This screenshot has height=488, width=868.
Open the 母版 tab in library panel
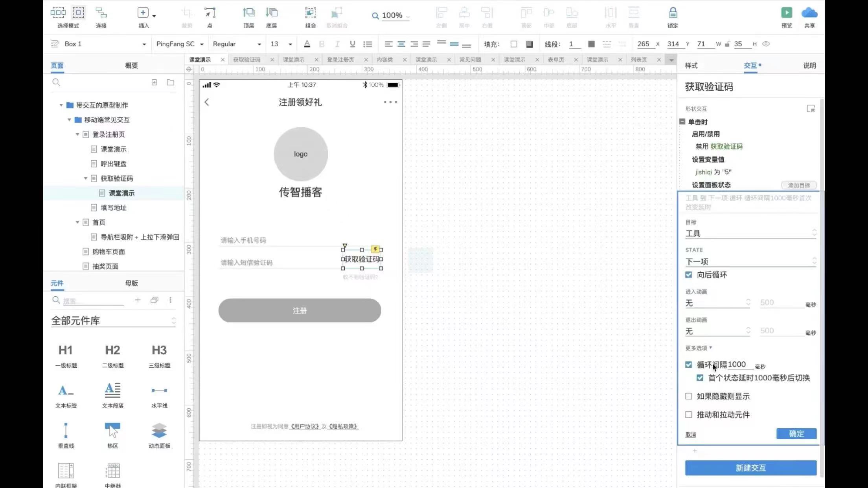131,283
